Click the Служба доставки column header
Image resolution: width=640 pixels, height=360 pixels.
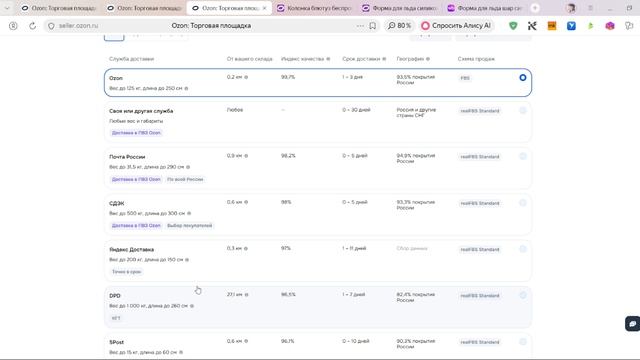(131, 59)
